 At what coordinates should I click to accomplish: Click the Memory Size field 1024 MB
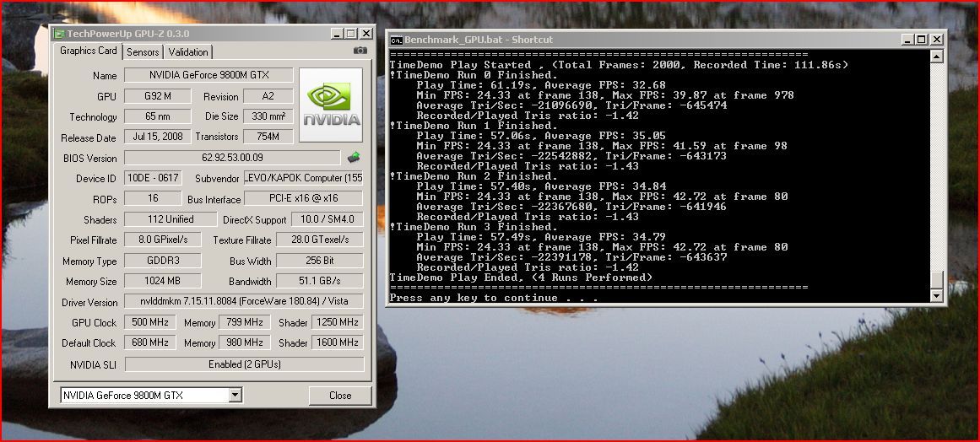tap(163, 281)
